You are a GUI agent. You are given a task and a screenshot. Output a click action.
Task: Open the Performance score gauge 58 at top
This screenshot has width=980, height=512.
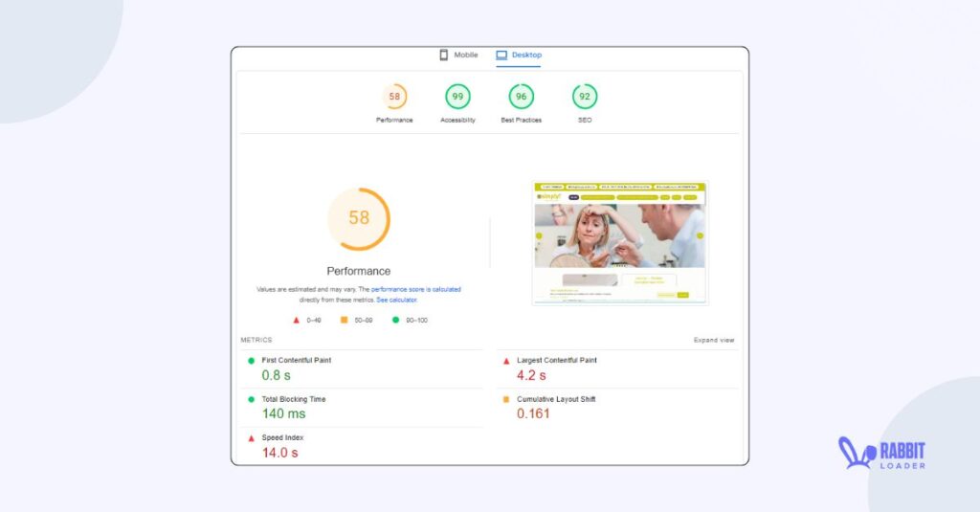tap(394, 97)
